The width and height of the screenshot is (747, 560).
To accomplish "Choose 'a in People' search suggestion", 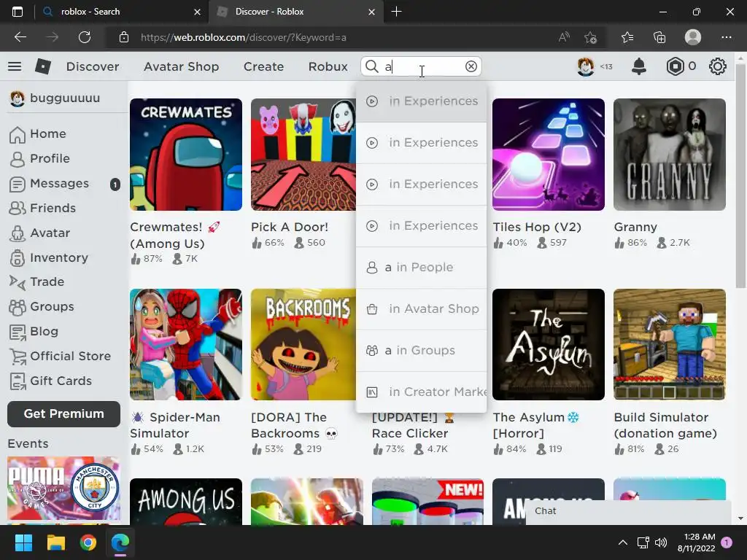I will coord(421,267).
